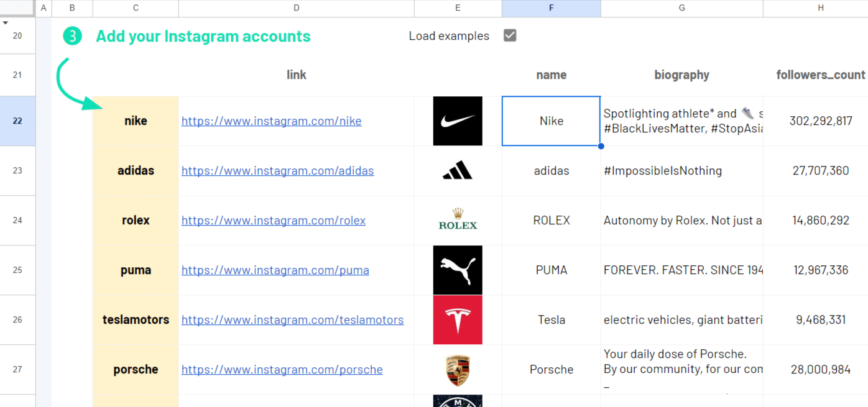Select the #ImpossibleIsNothing biography cell
Screen dimensions: 868x407
click(681, 171)
